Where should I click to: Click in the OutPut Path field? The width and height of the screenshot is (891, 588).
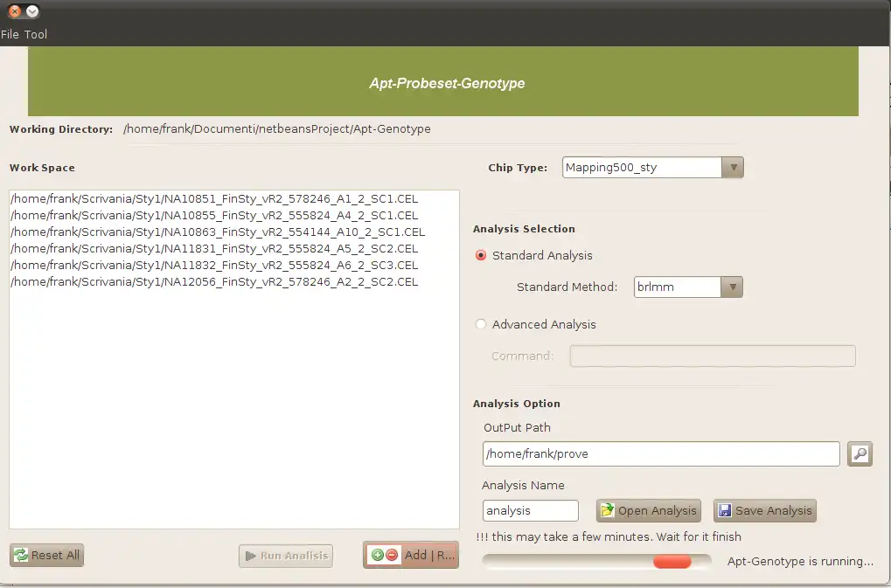coord(661,454)
